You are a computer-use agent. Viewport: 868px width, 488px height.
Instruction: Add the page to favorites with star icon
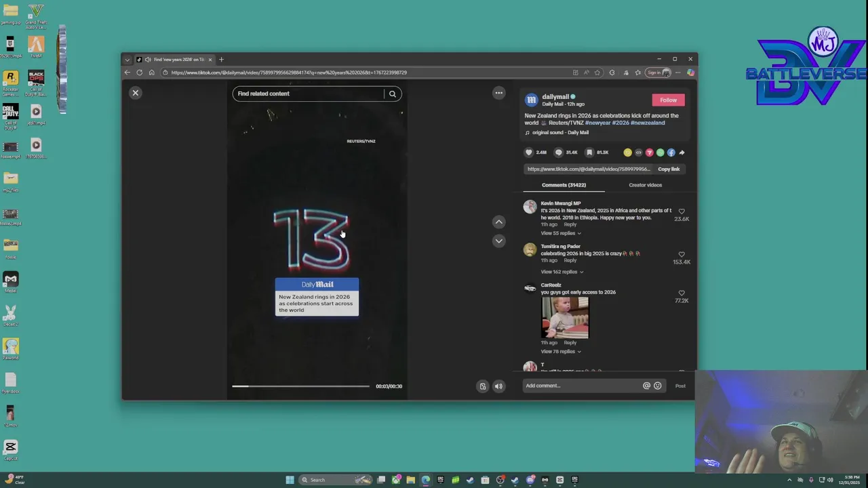597,73
